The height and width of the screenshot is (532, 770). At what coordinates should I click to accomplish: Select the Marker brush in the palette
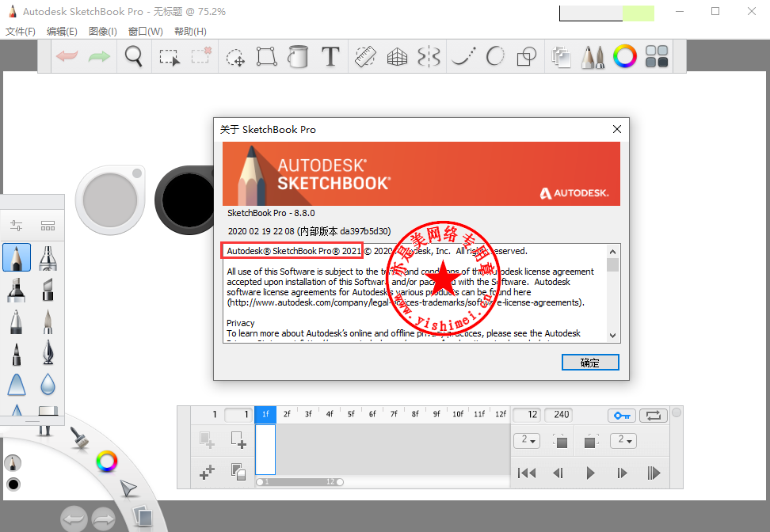(16, 290)
